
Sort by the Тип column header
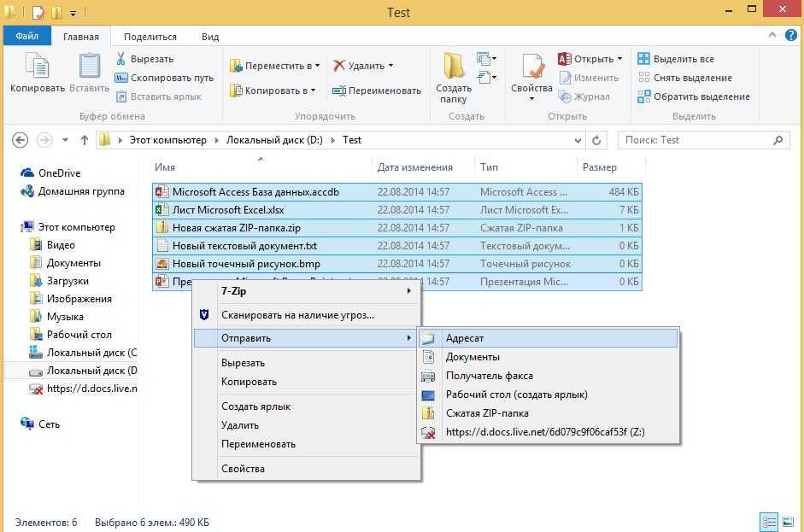point(525,167)
